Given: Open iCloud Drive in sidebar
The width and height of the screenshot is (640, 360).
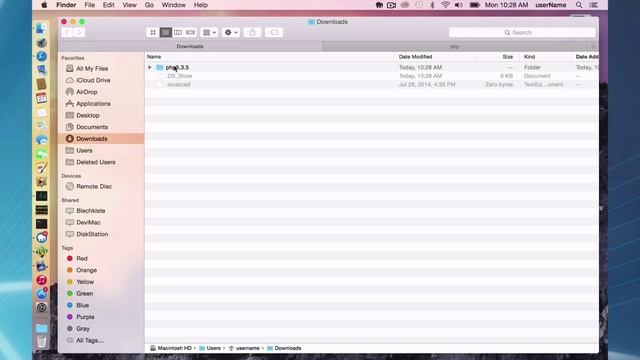Looking at the screenshot, I should click(x=93, y=80).
